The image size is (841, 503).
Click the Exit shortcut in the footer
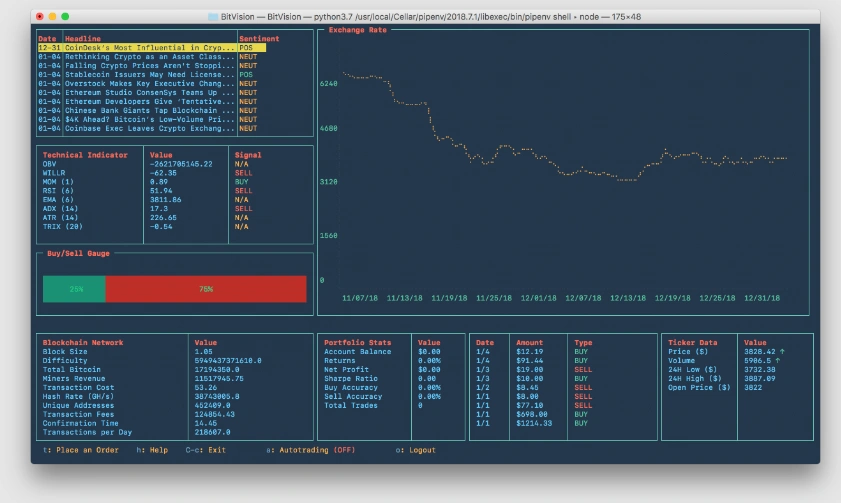point(206,450)
